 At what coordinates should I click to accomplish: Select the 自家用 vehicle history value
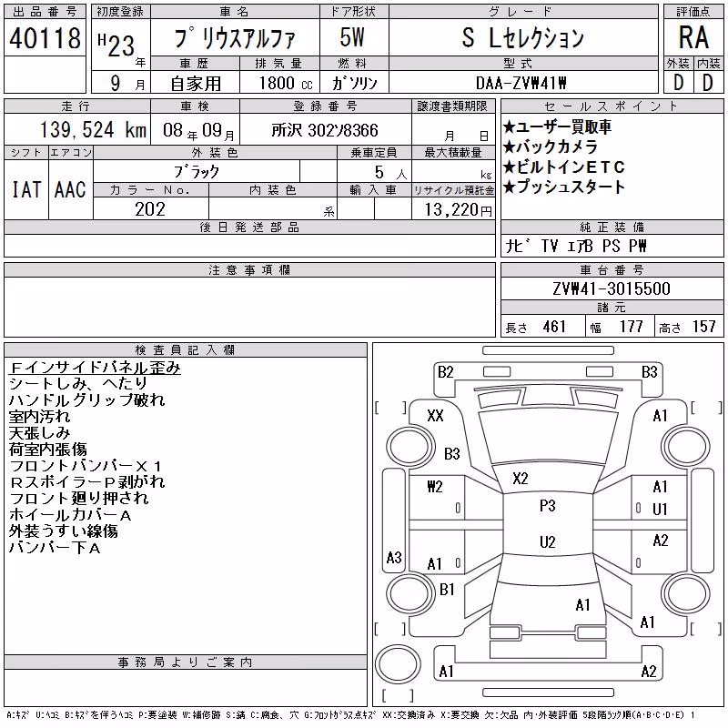point(196,84)
